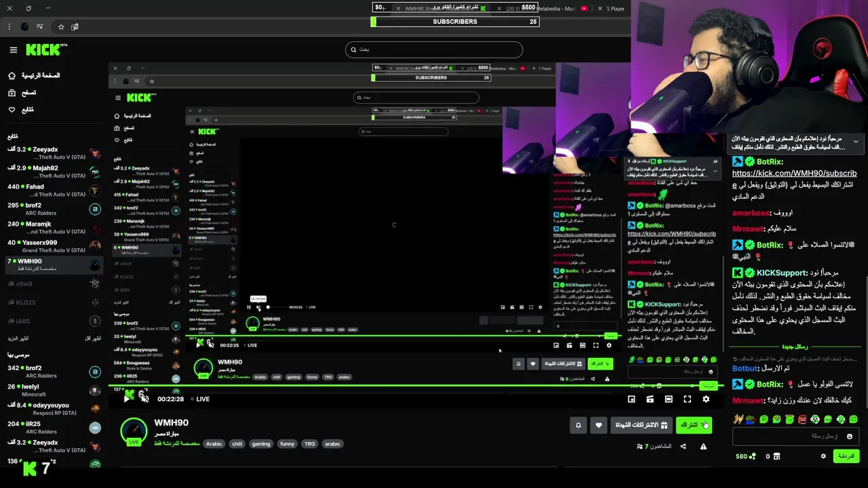Click the funny tag chip
The height and width of the screenshot is (488, 868).
(x=288, y=444)
